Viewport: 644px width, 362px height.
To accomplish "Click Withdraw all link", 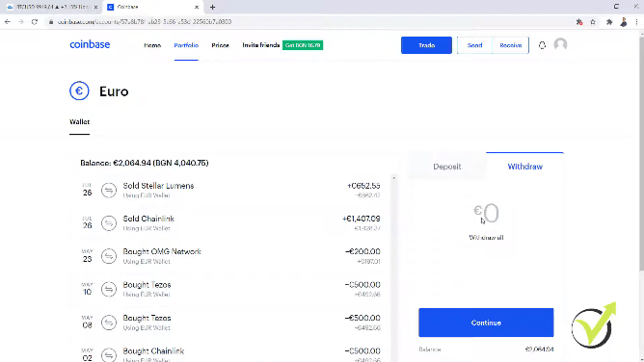I will click(486, 238).
